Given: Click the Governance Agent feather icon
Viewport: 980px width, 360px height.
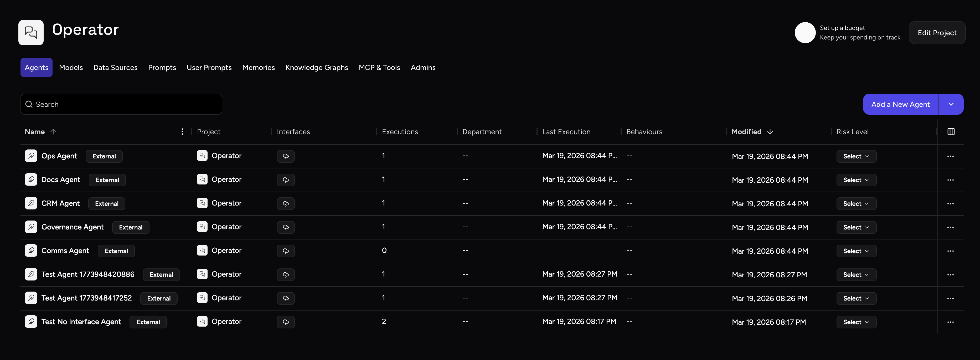Looking at the screenshot, I should [x=31, y=227].
